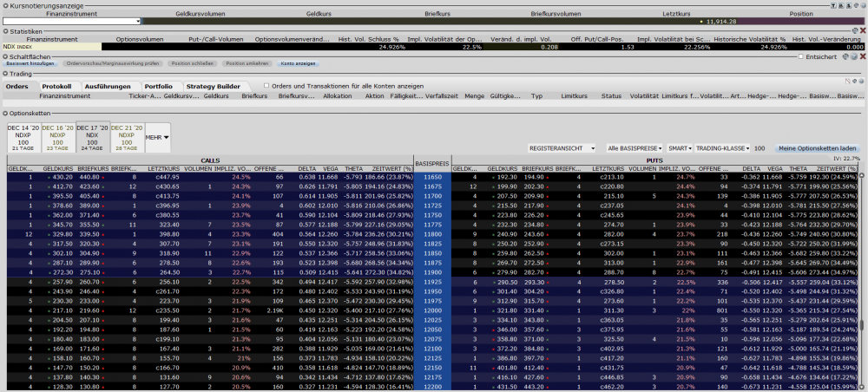Close the Schaltflächen panel with red X
The width and height of the screenshot is (868, 392).
point(862,56)
